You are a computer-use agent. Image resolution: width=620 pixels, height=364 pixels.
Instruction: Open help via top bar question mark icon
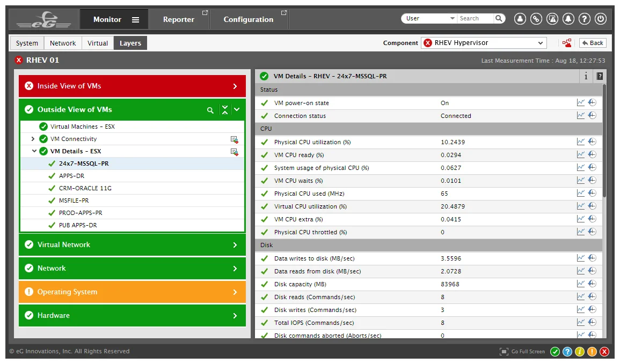[585, 19]
